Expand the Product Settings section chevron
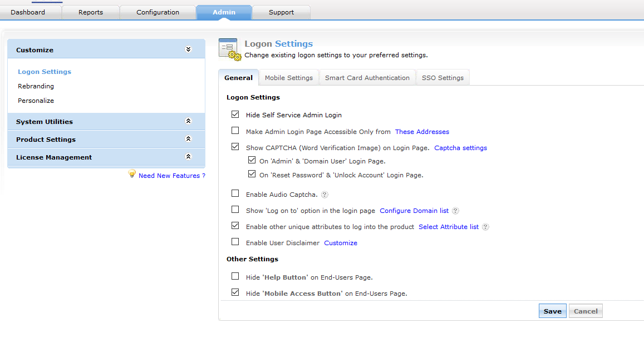The height and width of the screenshot is (343, 644). (188, 138)
